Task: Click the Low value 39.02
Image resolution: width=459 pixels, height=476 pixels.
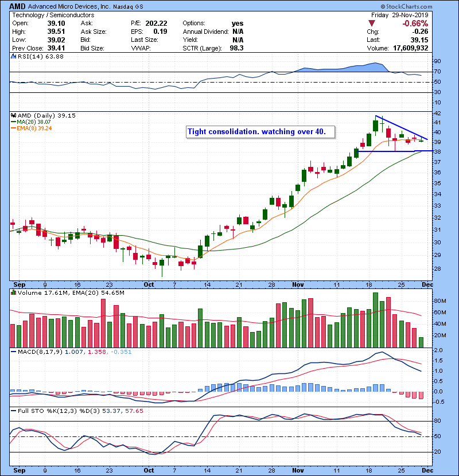Action: 56,40
